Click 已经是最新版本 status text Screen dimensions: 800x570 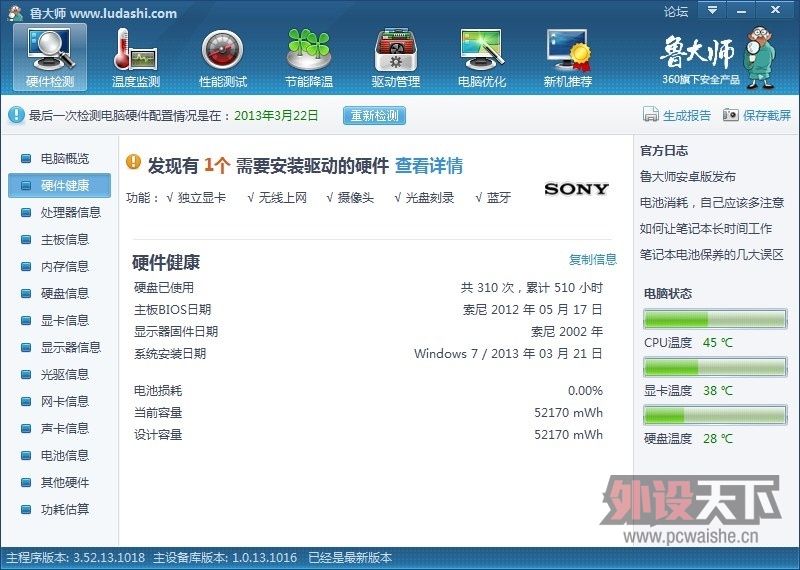click(x=351, y=558)
